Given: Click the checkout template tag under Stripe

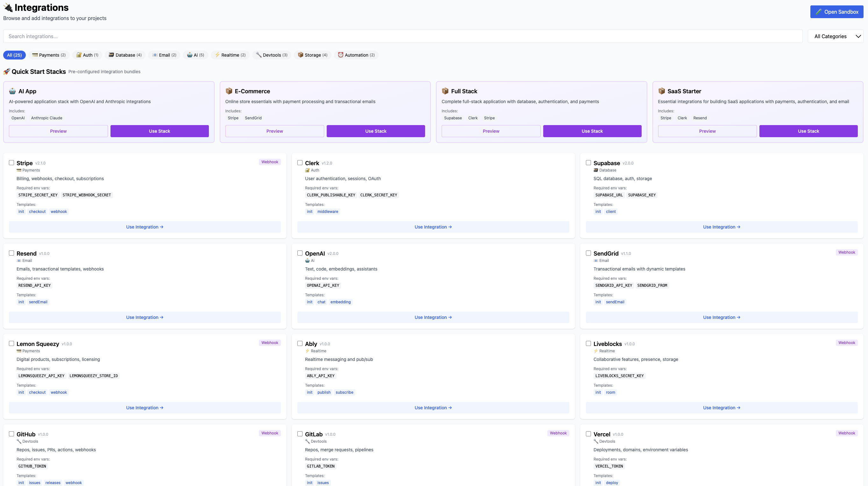Looking at the screenshot, I should click(x=37, y=211).
